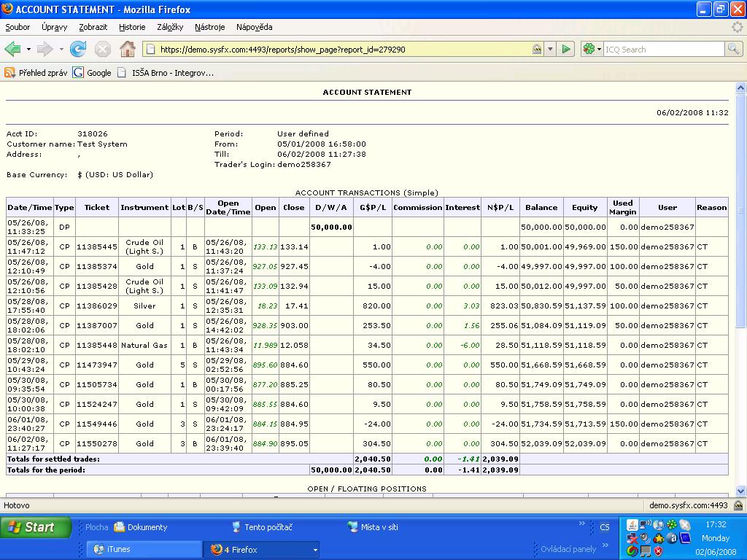Click the vertical scrollbar down arrow
747x560 pixels.
click(741, 491)
